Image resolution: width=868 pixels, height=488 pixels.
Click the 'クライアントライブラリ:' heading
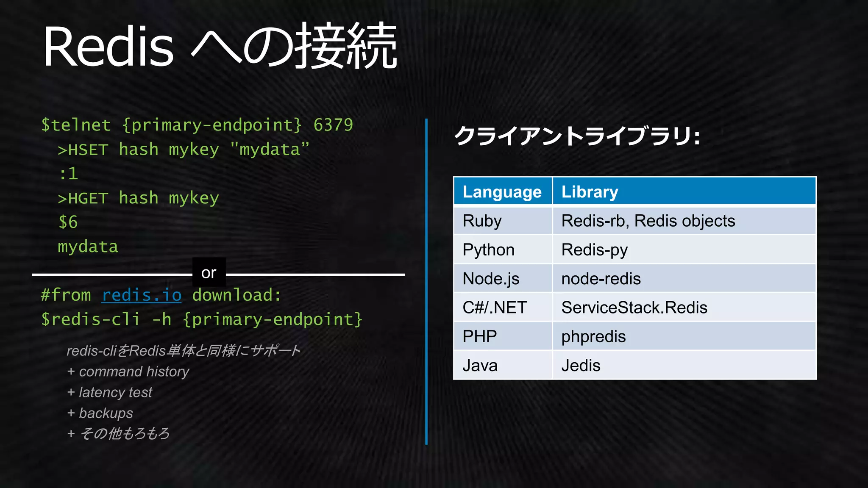click(x=577, y=136)
